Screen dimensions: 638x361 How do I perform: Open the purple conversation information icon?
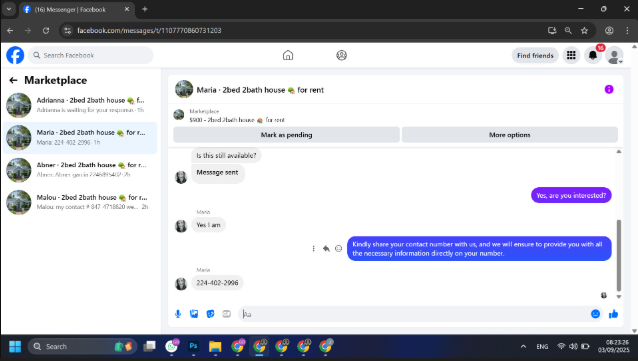pos(609,90)
